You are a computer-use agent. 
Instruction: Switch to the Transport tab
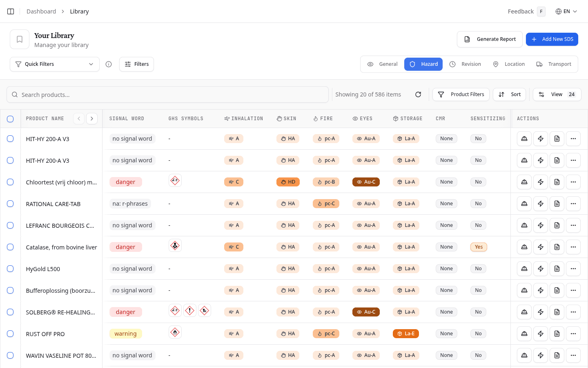pos(554,64)
